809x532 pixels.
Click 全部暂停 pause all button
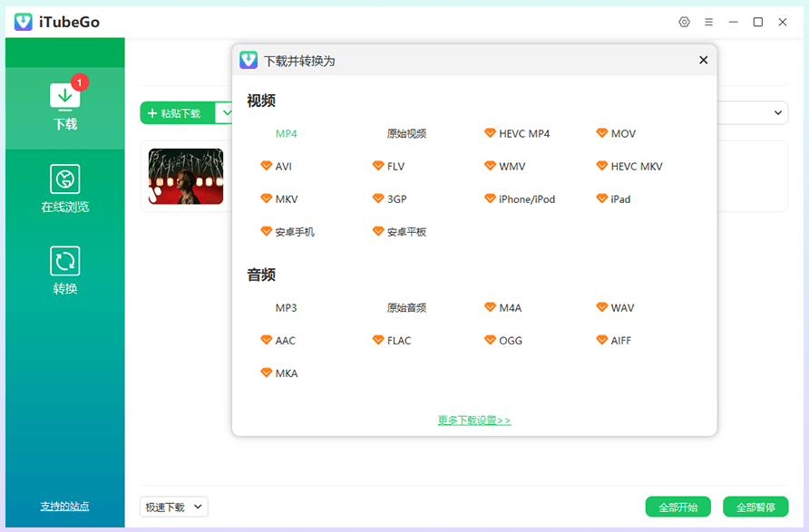coord(755,508)
